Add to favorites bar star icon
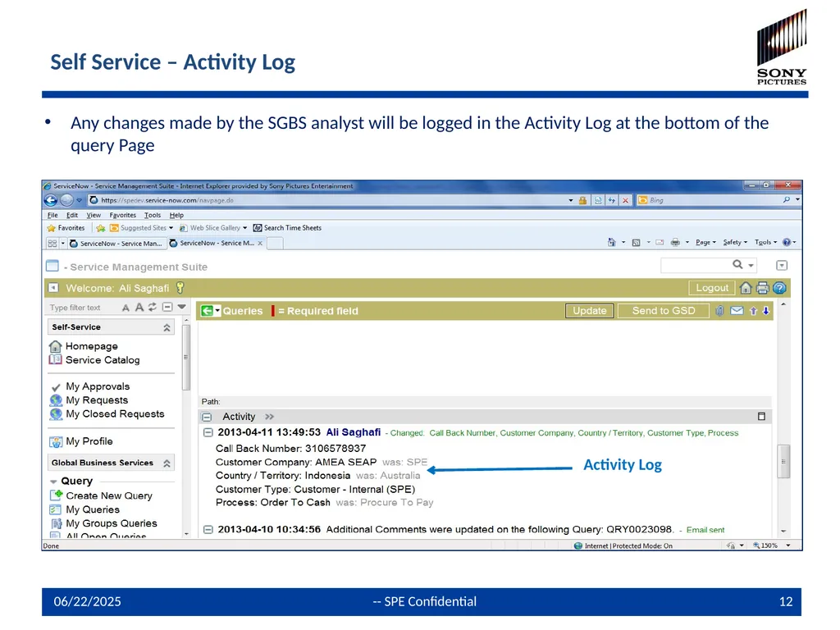The image size is (840, 630). [x=100, y=228]
